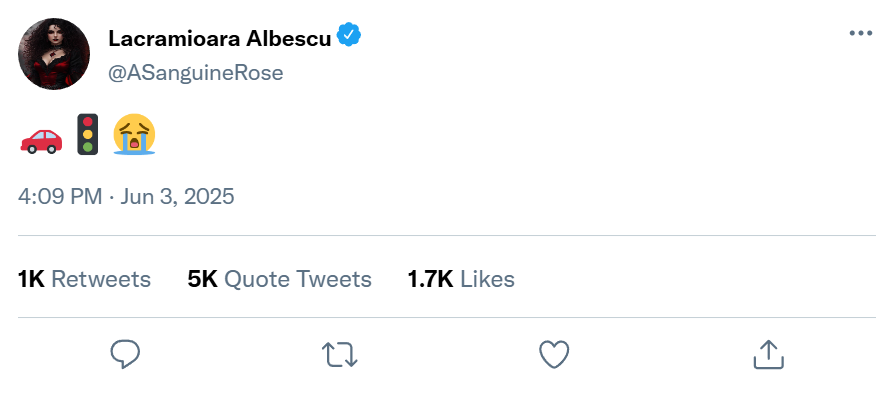The image size is (894, 409).
Task: Open the three-dot more options menu
Action: click(x=860, y=33)
